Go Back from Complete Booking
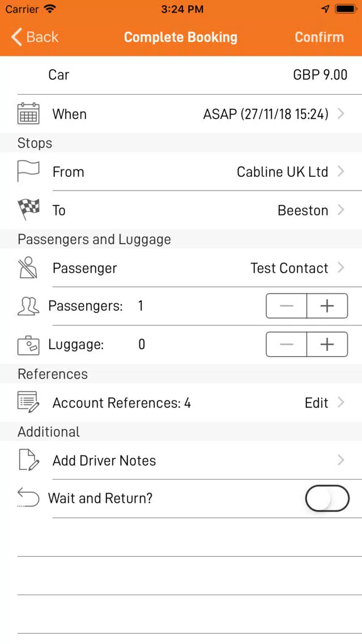The width and height of the screenshot is (362, 644). point(35,37)
